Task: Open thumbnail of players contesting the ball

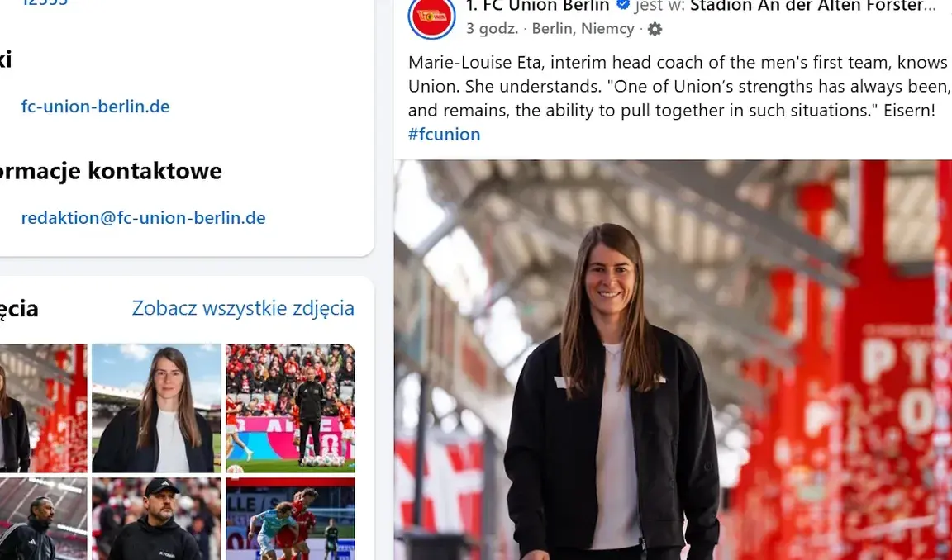Action: coord(291,519)
